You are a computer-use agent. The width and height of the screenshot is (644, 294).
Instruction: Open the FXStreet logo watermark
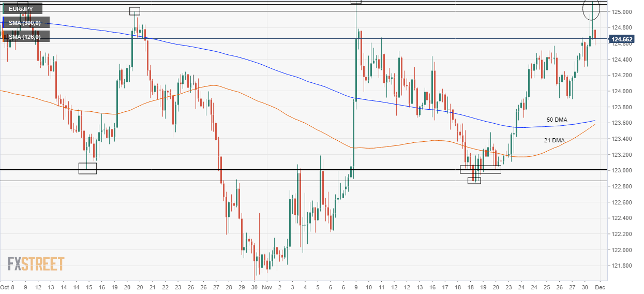(x=36, y=264)
